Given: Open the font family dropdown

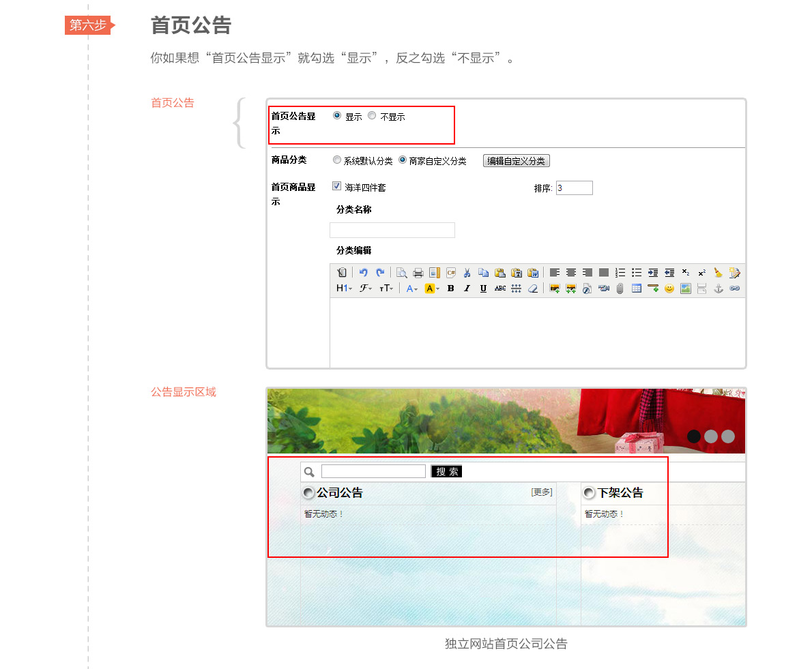Looking at the screenshot, I should 366,288.
